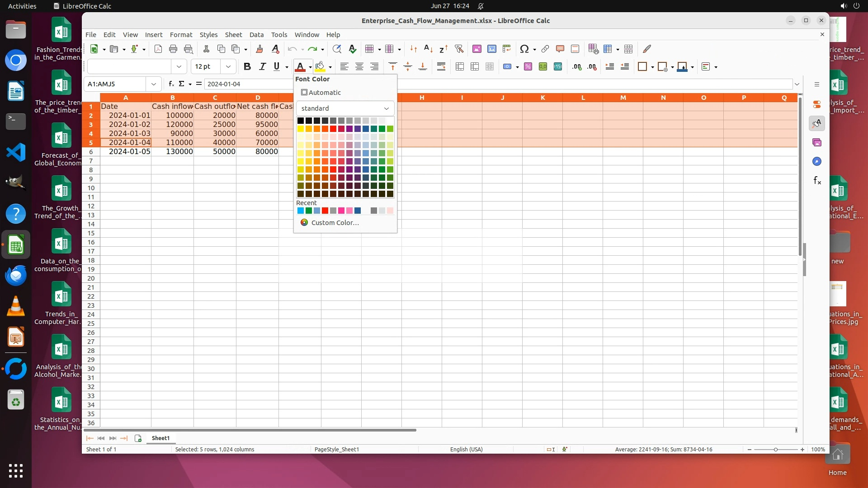Viewport: 868px width, 488px height.
Task: Click the Insert Image toolbar icon
Action: pos(476,49)
